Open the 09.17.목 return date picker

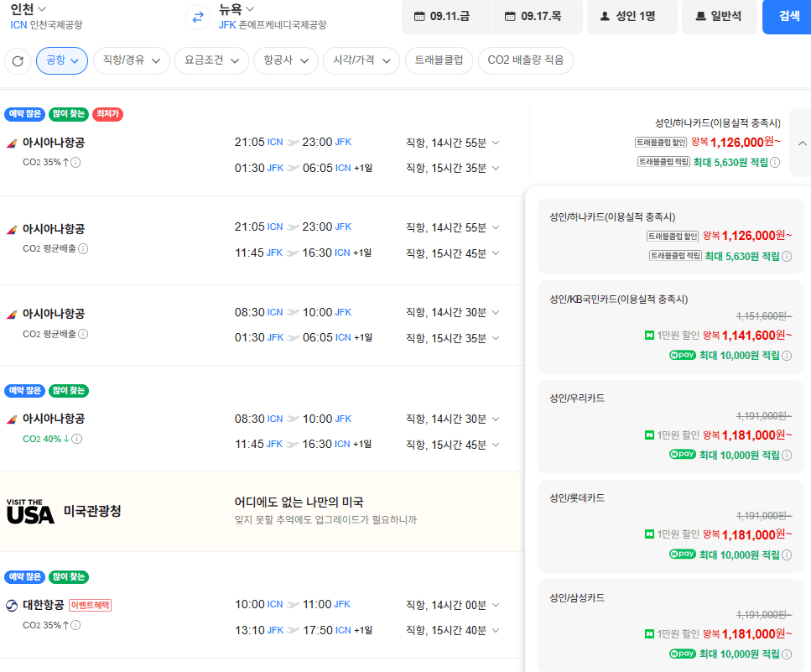(538, 17)
